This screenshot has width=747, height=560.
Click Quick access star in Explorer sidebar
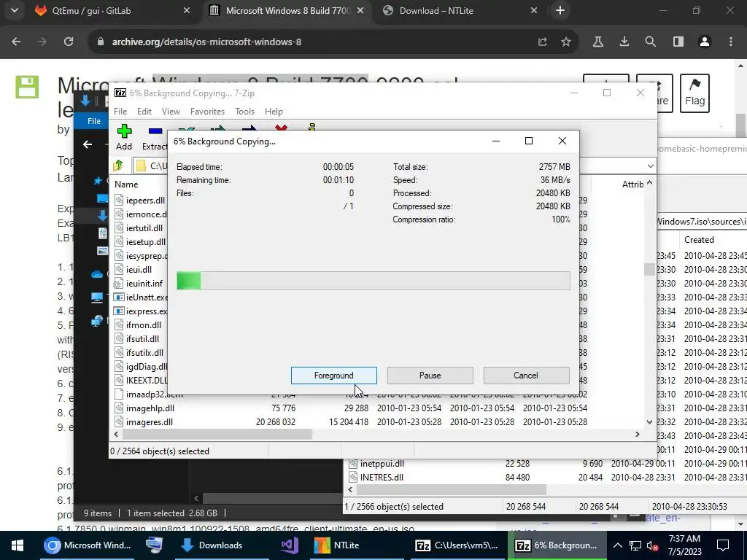coord(98,181)
